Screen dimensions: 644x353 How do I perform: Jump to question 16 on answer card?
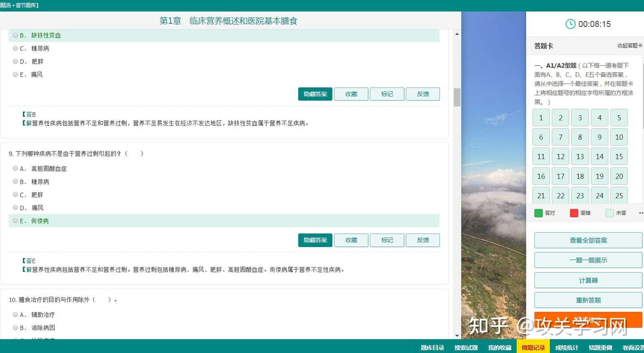[541, 176]
